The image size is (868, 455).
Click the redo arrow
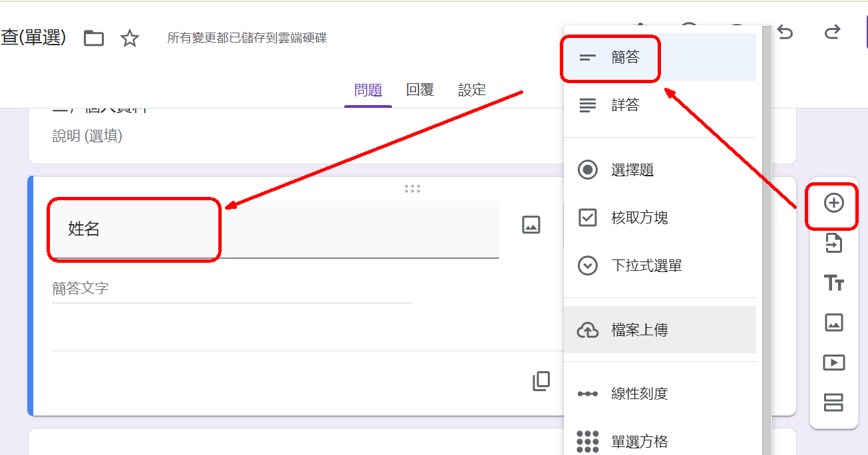[832, 33]
